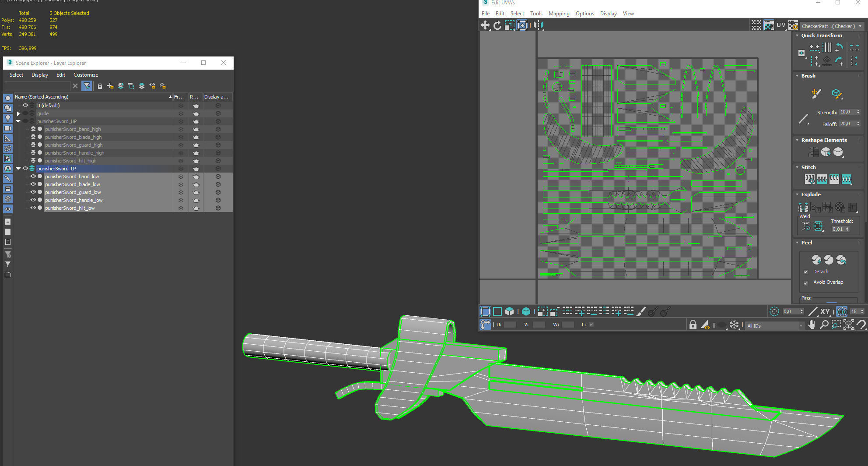
Task: Select punisherSword_blade_high layer item
Action: [73, 137]
